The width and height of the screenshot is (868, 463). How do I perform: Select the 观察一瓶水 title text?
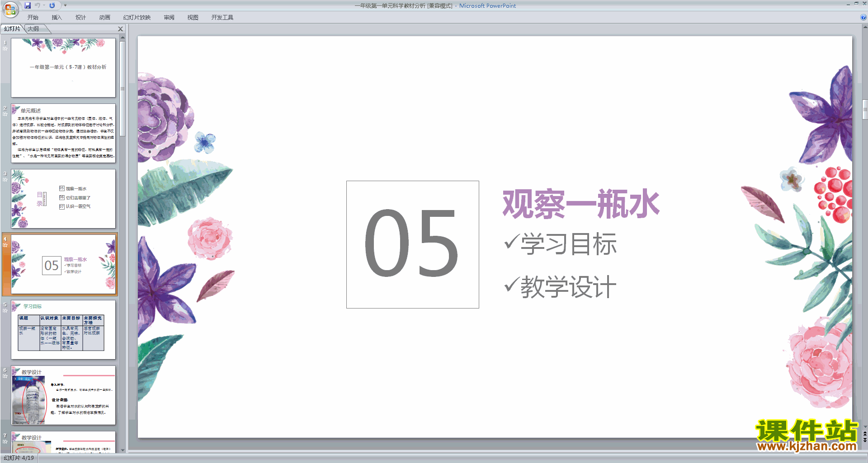tap(581, 204)
